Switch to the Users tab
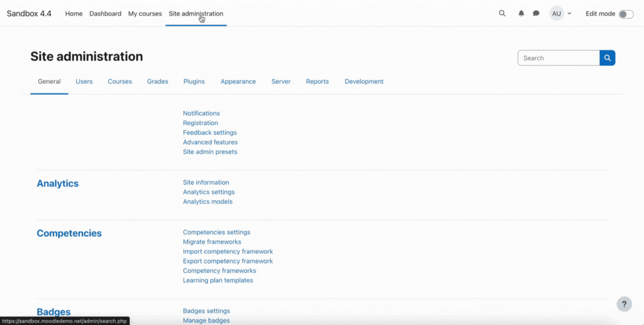 (x=84, y=81)
